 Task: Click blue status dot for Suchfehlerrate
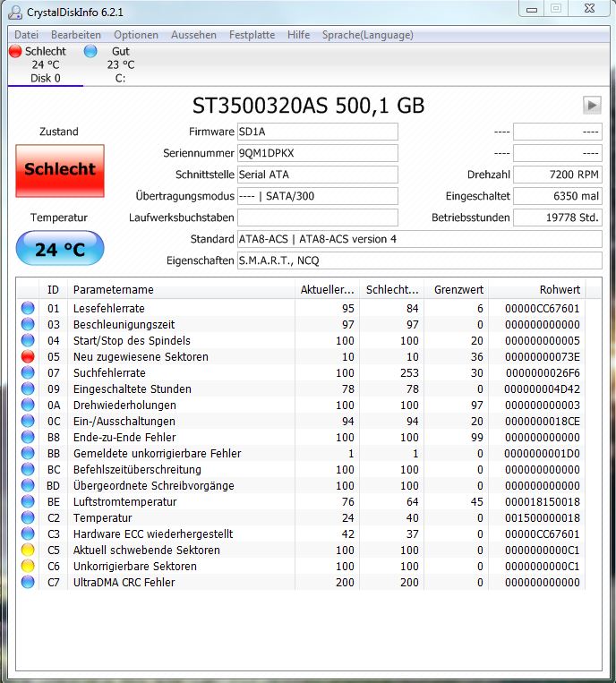click(28, 372)
